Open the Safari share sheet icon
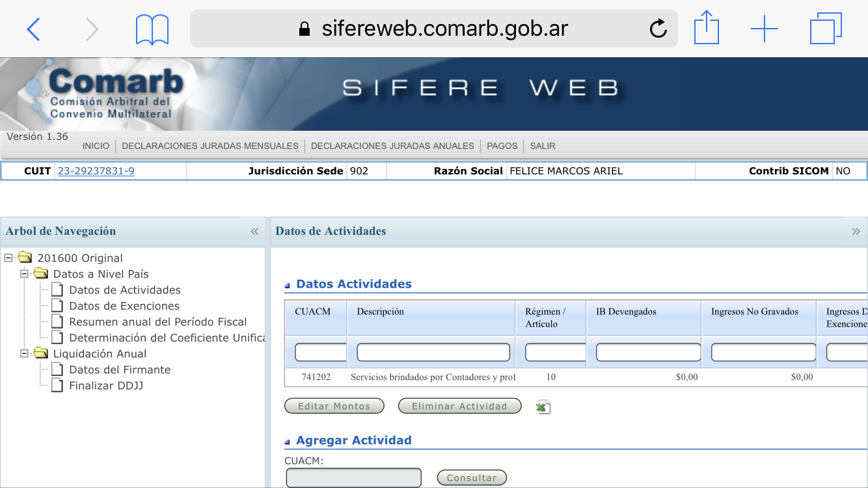Screen dimensions: 868x488 tap(706, 29)
